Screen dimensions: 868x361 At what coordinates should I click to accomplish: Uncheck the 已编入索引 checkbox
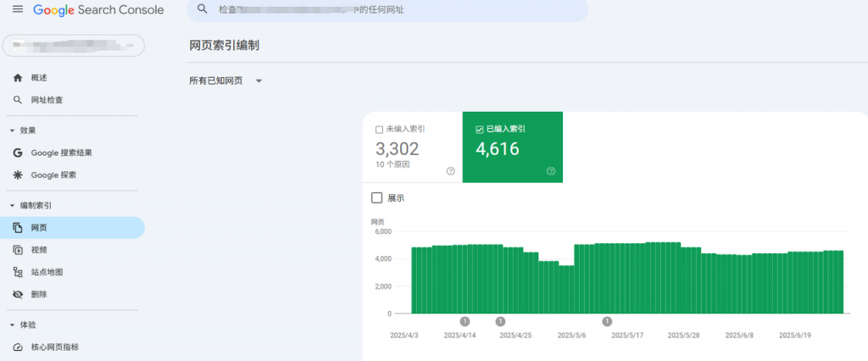(x=480, y=130)
